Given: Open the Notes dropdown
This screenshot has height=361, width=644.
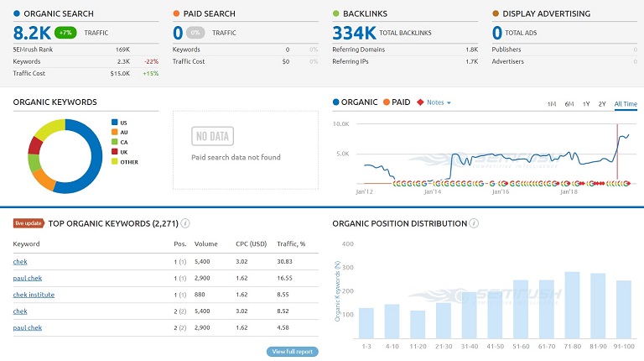Looking at the screenshot, I should tap(439, 102).
